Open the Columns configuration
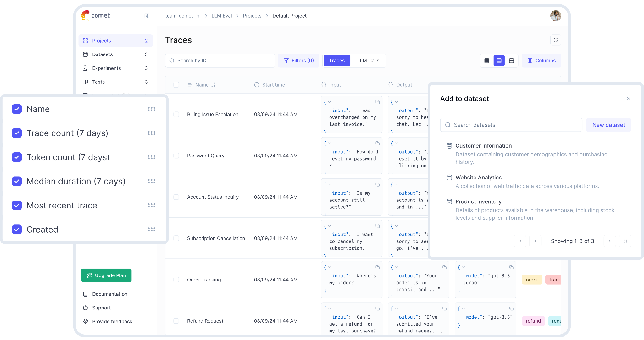Screen dimensions: 644x340 (x=541, y=60)
